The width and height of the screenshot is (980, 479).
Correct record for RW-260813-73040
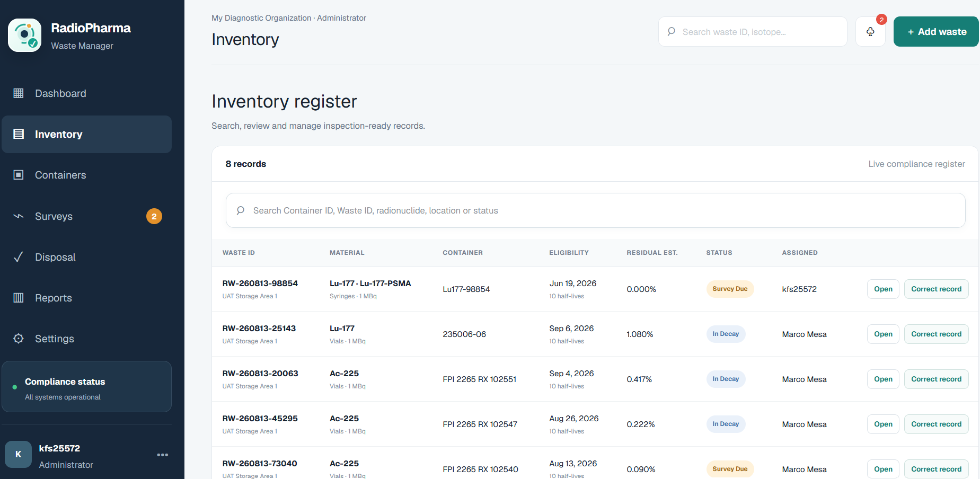[x=936, y=469]
